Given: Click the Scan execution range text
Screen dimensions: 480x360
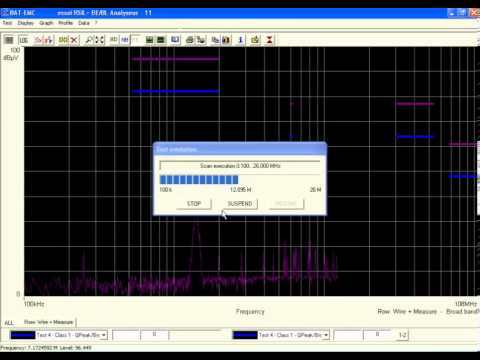Looking at the screenshot, I should pos(240,166).
